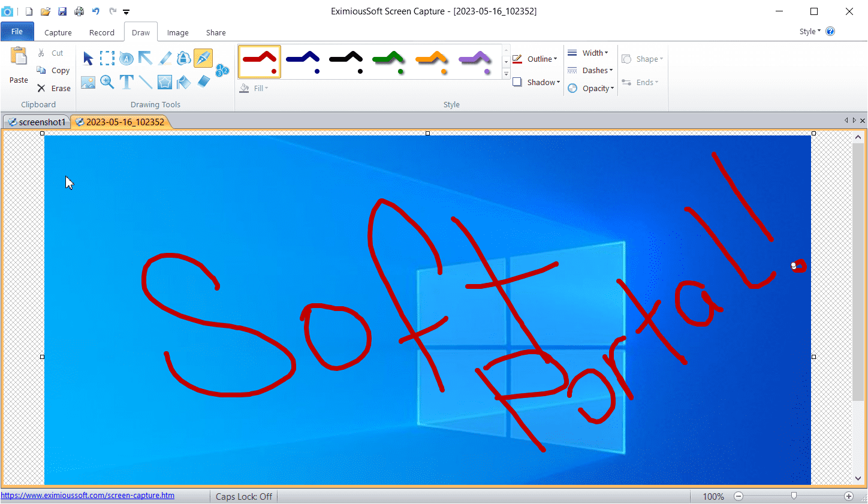Viewport: 868px width, 504px height.
Task: Select the highlighter tool
Action: [x=165, y=58]
